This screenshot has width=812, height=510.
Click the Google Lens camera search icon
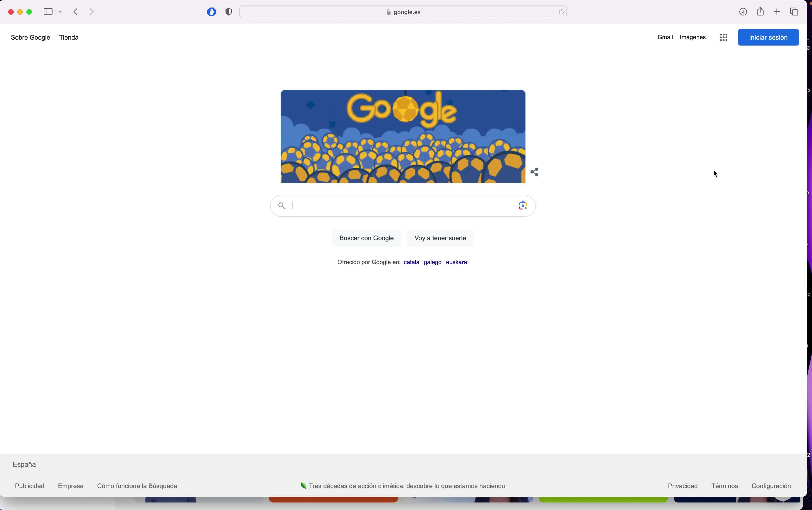coord(523,206)
